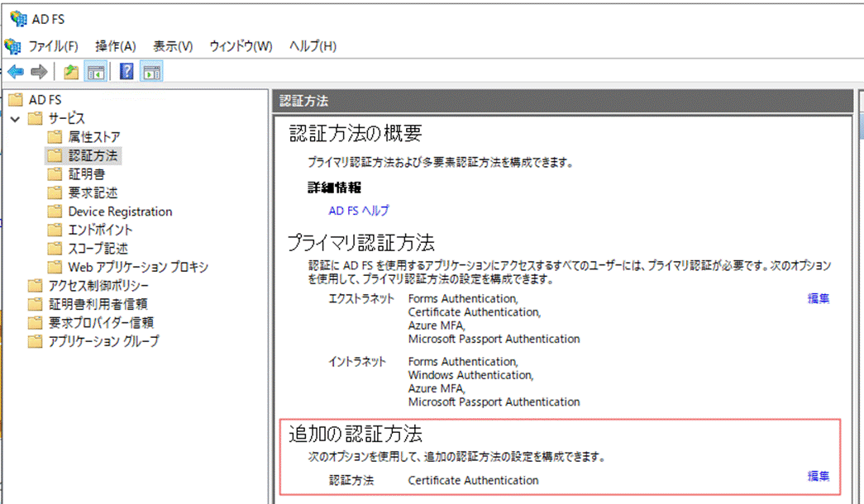The height and width of the screenshot is (504, 864).
Task: Click the folder icon next to Web アプリケーション プロキシ
Action: 55,267
